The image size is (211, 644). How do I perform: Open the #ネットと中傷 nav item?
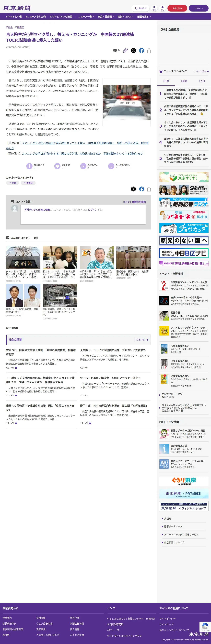point(14,16)
